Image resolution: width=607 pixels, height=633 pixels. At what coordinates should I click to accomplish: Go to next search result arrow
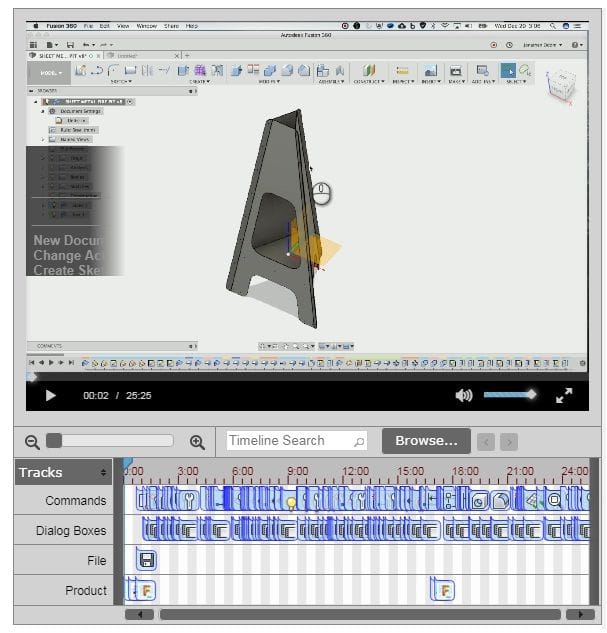[509, 442]
